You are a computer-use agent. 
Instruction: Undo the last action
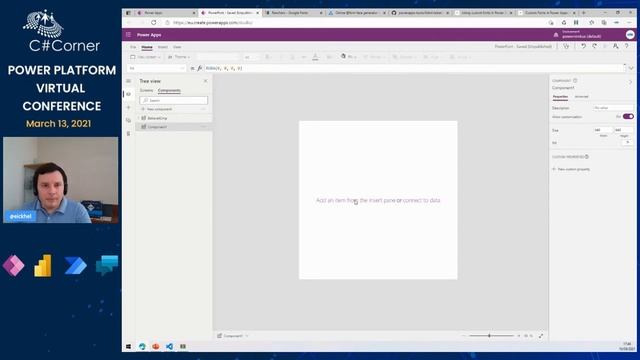(x=583, y=47)
